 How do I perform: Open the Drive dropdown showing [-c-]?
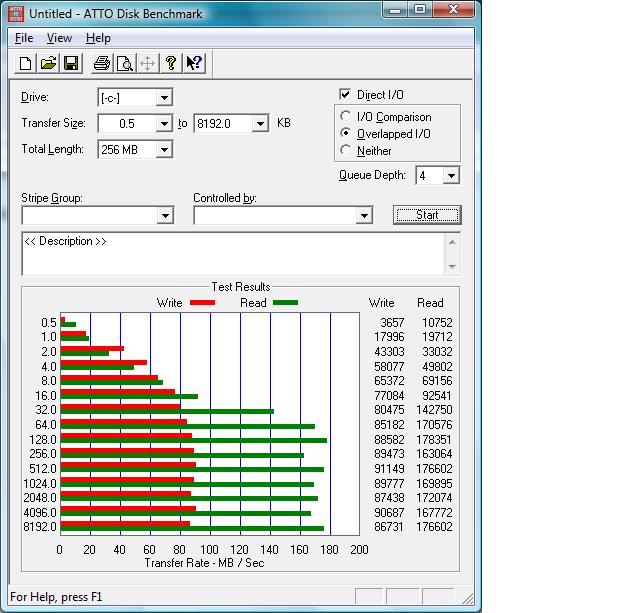(164, 98)
